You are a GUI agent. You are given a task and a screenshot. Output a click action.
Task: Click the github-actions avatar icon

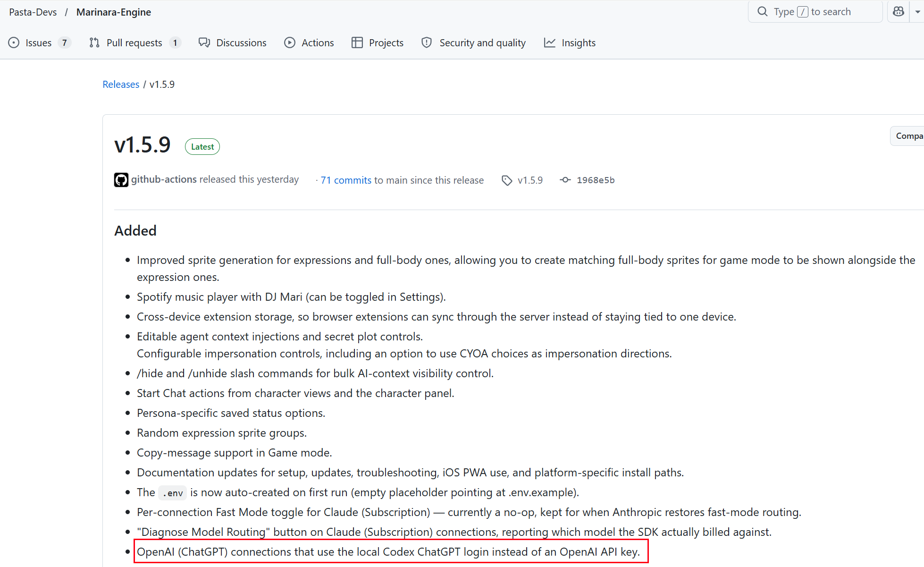pos(121,180)
